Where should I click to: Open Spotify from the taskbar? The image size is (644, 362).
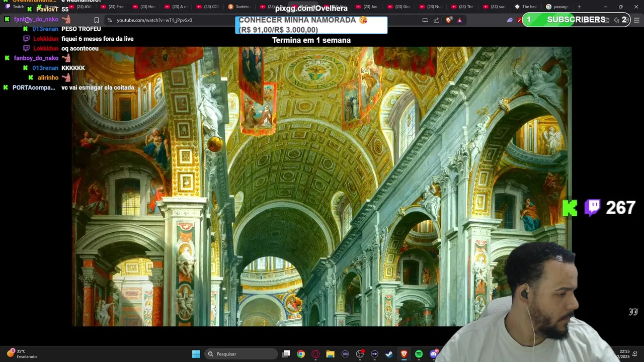pos(419,354)
